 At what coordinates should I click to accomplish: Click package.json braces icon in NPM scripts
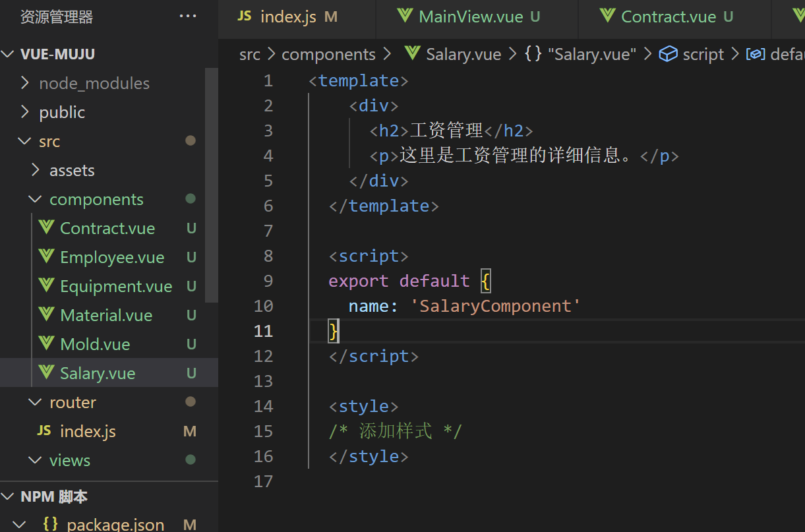click(50, 525)
